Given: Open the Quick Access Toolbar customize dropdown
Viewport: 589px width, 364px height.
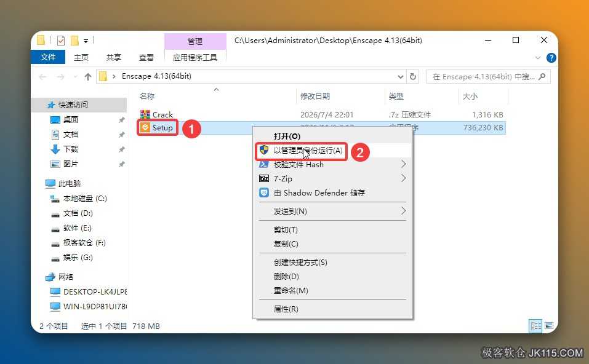Looking at the screenshot, I should 86,41.
